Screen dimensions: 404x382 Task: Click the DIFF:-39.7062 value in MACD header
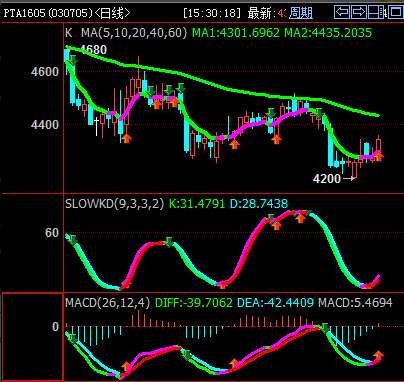point(194,303)
